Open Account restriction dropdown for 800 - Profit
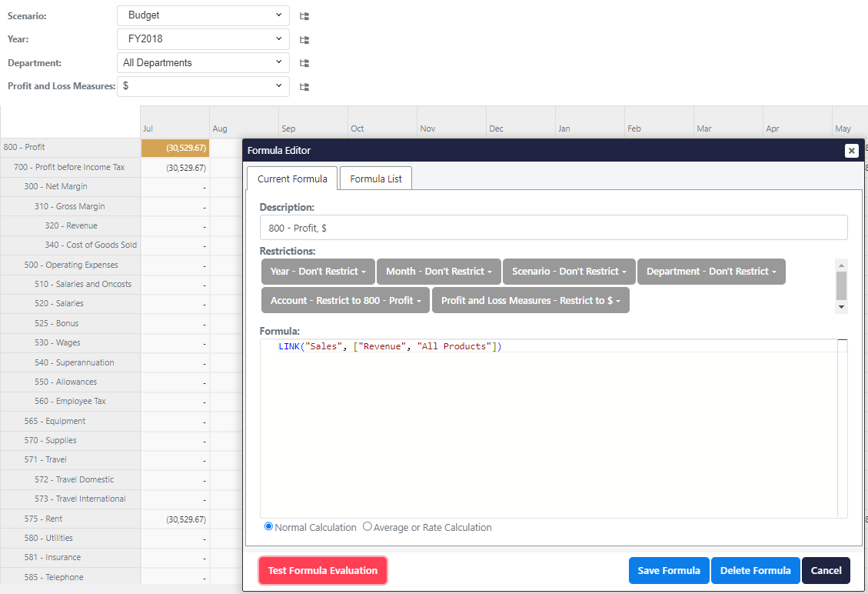868x594 pixels. 346,301
